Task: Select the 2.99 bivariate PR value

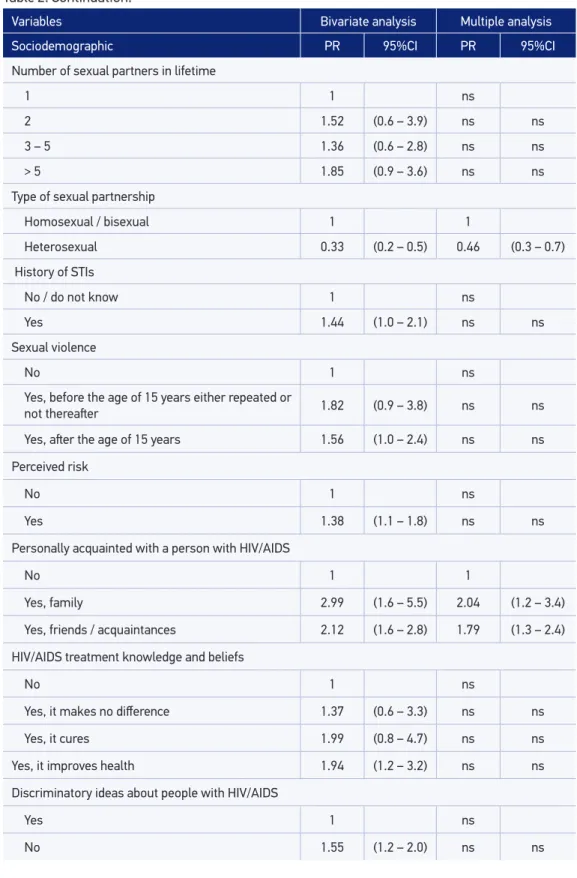Action: pos(332,603)
